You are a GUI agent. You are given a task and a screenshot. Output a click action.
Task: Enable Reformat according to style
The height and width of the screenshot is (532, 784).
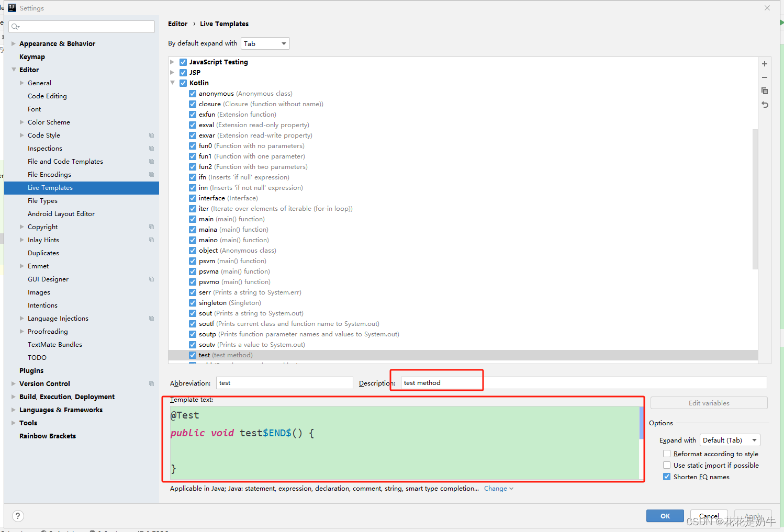click(667, 454)
